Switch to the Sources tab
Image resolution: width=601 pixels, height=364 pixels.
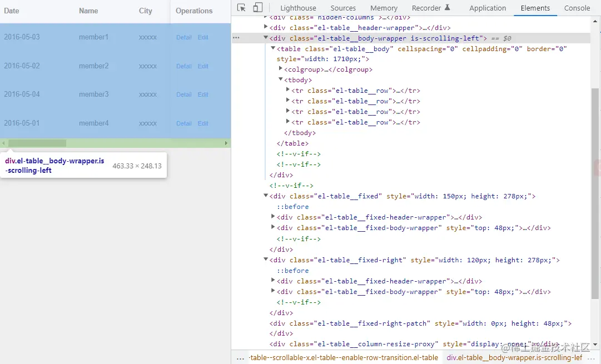pyautogui.click(x=343, y=8)
